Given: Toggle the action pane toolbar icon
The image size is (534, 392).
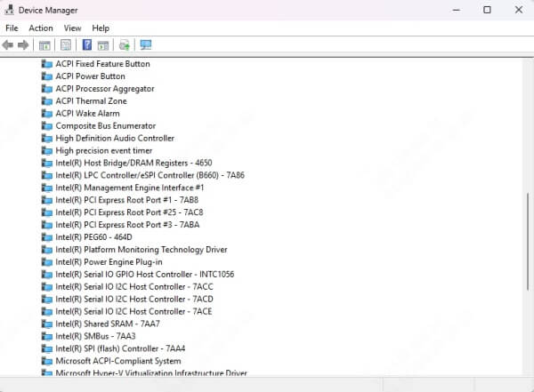Looking at the screenshot, I should coord(103,45).
